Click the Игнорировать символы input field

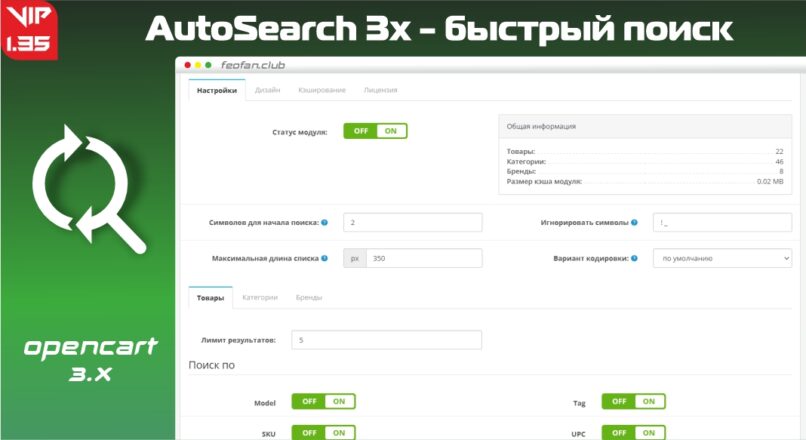(x=722, y=223)
